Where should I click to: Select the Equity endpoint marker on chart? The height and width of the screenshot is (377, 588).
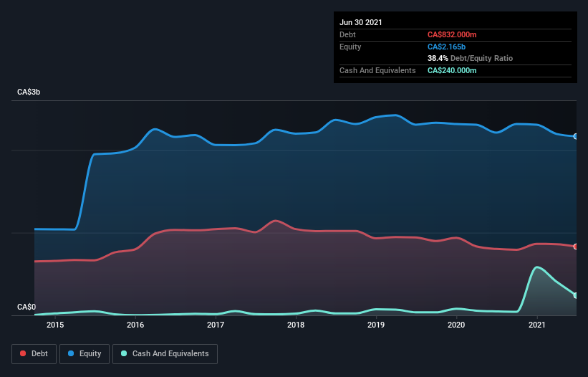point(576,137)
